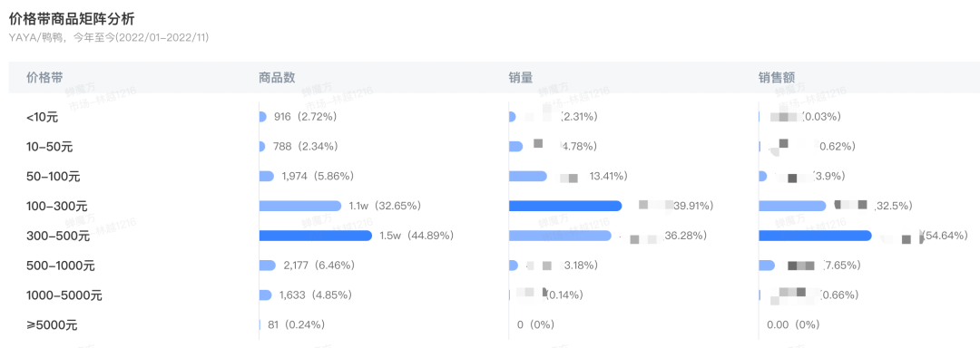
Task: Click the 商品数 column header
Action: (277, 77)
